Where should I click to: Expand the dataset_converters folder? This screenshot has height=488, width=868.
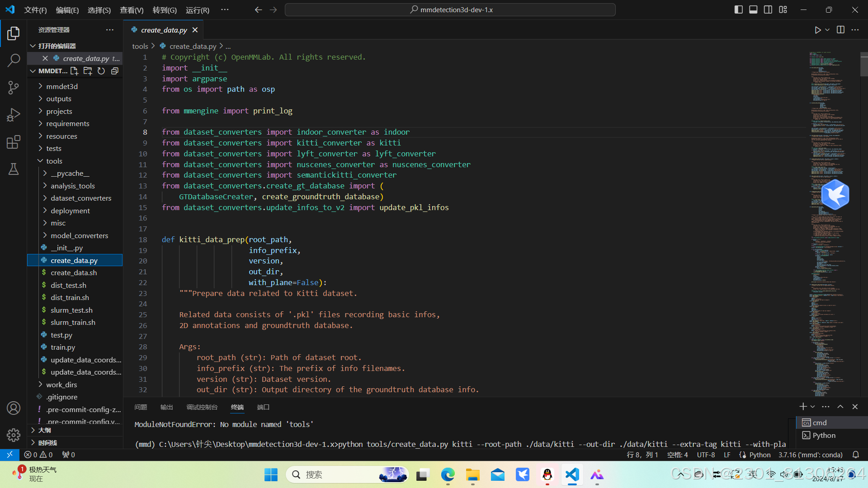coord(81,198)
